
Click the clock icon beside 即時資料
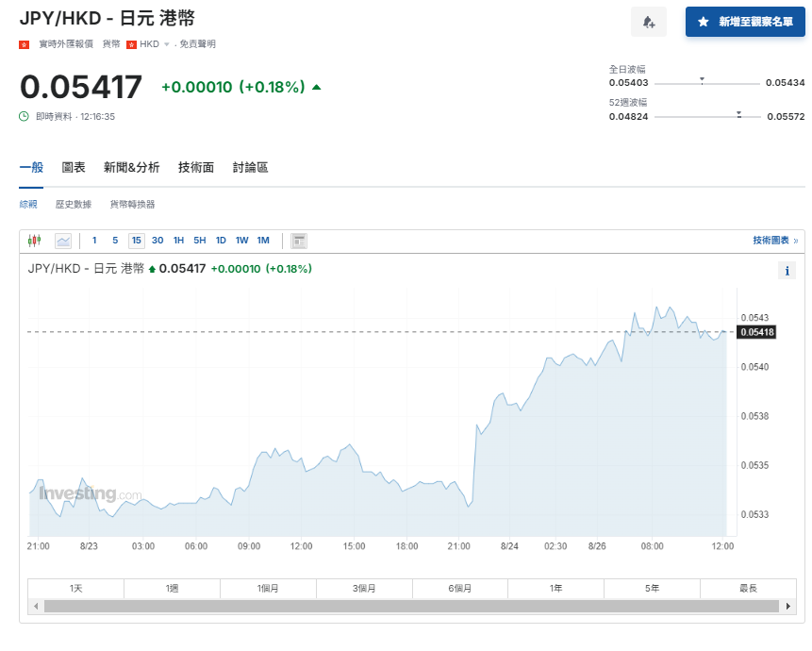[x=22, y=115]
